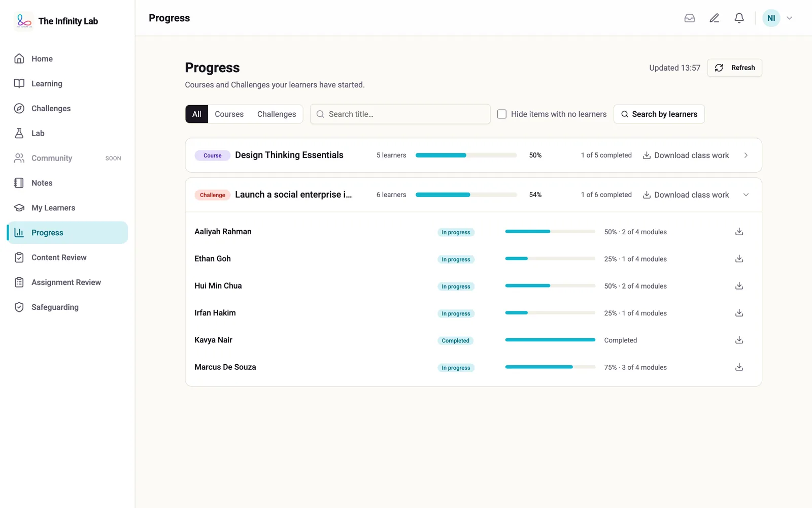Download class work for Design Thinking Essentials
Screen dimensions: 812x508
tap(686, 155)
